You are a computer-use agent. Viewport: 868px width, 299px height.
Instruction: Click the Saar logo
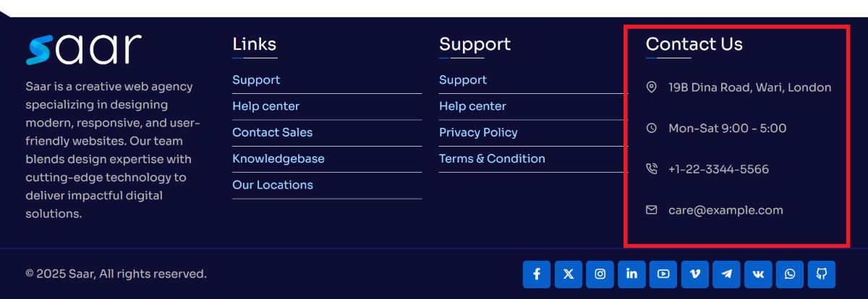click(x=84, y=50)
